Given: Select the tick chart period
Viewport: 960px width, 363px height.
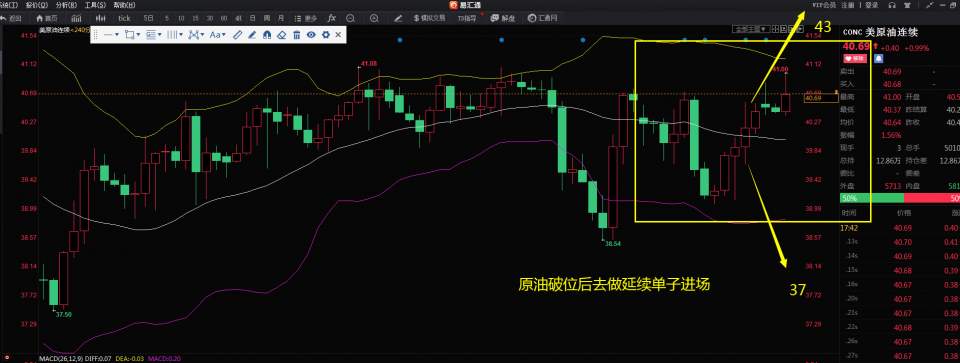Looking at the screenshot, I should click(124, 18).
